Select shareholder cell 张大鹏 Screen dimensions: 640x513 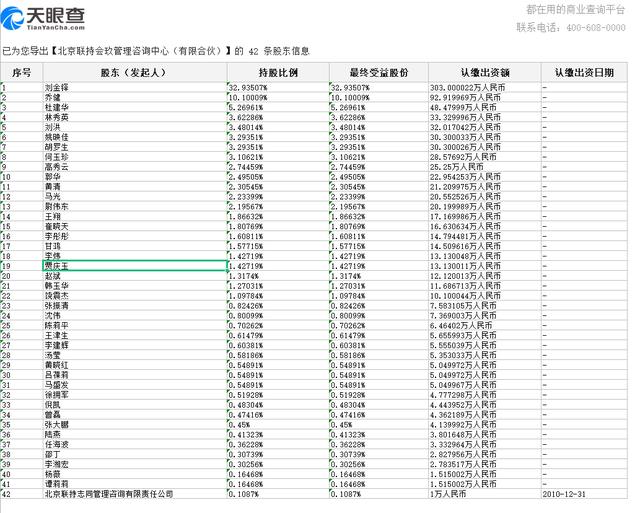tap(135, 424)
